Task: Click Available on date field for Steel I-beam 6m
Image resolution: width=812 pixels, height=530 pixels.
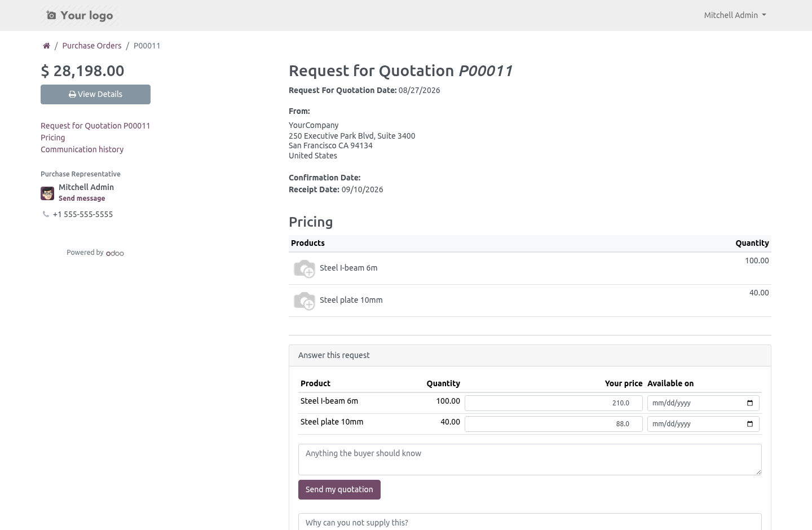Action: [x=703, y=403]
